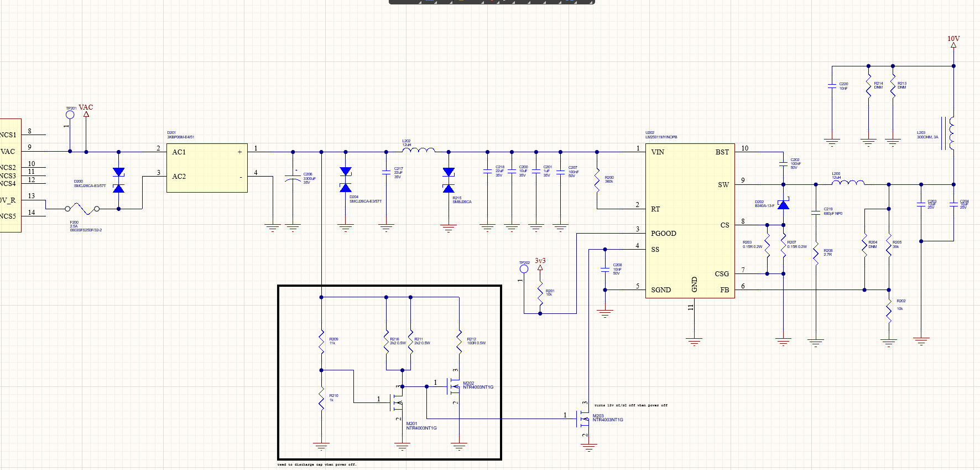Select sense resistor R207 symbol
Screen dimensions: 980x470
coord(783,245)
